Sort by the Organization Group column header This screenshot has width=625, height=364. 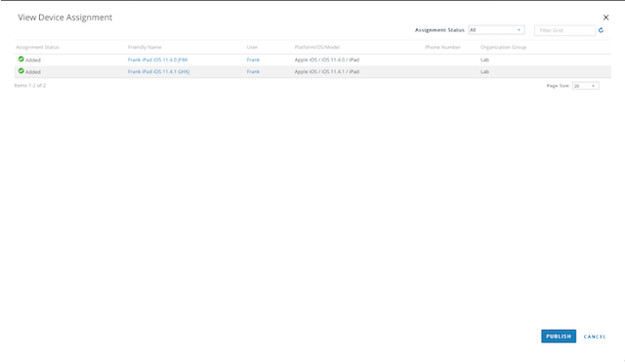[504, 47]
